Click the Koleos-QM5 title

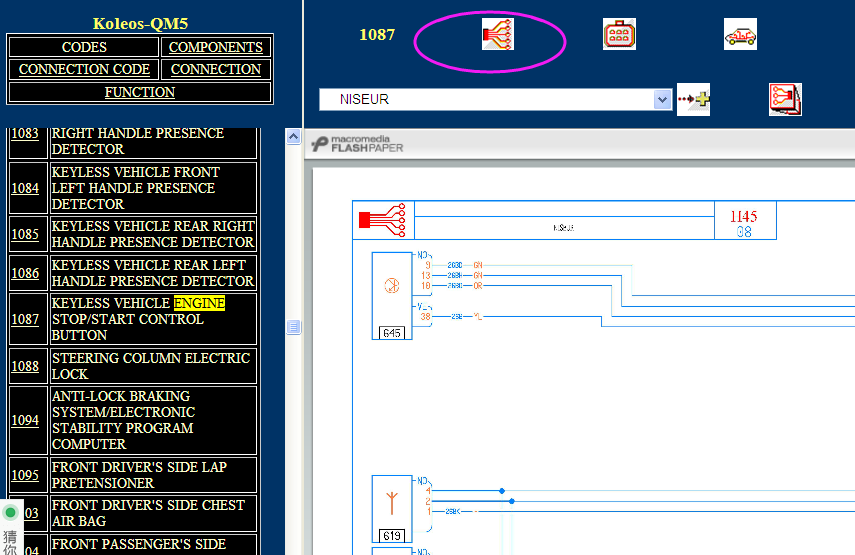click(x=140, y=23)
